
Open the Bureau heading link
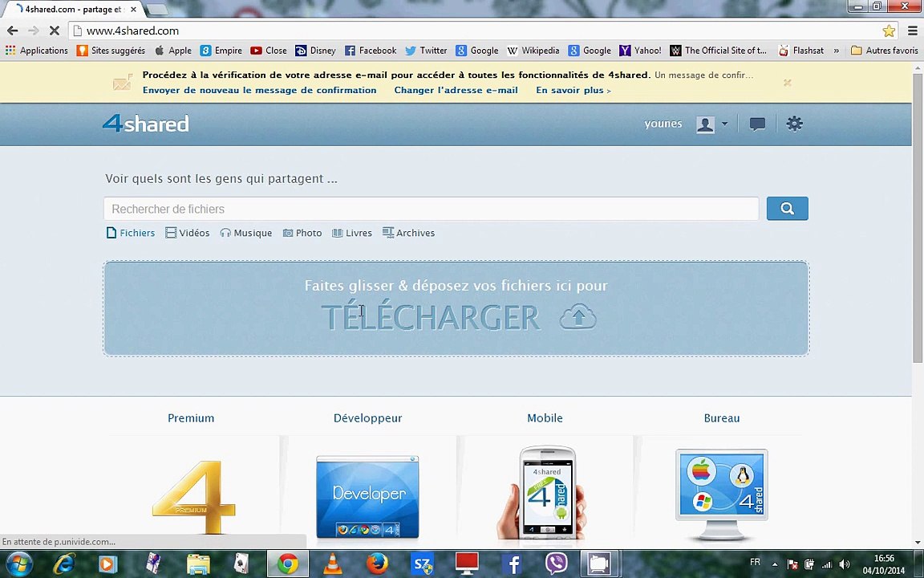(722, 418)
